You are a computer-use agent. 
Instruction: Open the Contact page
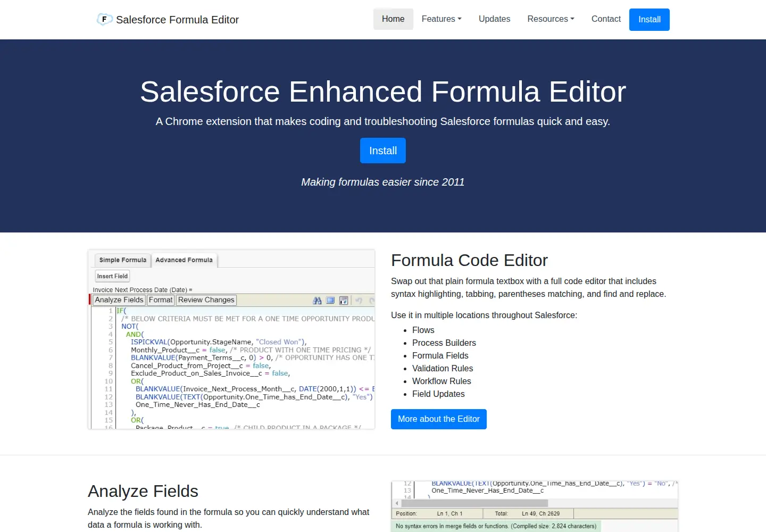click(606, 19)
